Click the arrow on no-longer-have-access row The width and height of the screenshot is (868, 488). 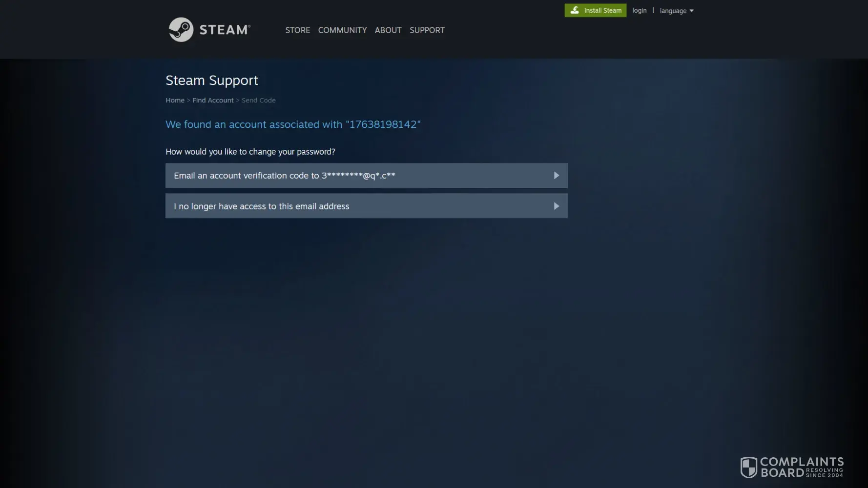point(556,206)
